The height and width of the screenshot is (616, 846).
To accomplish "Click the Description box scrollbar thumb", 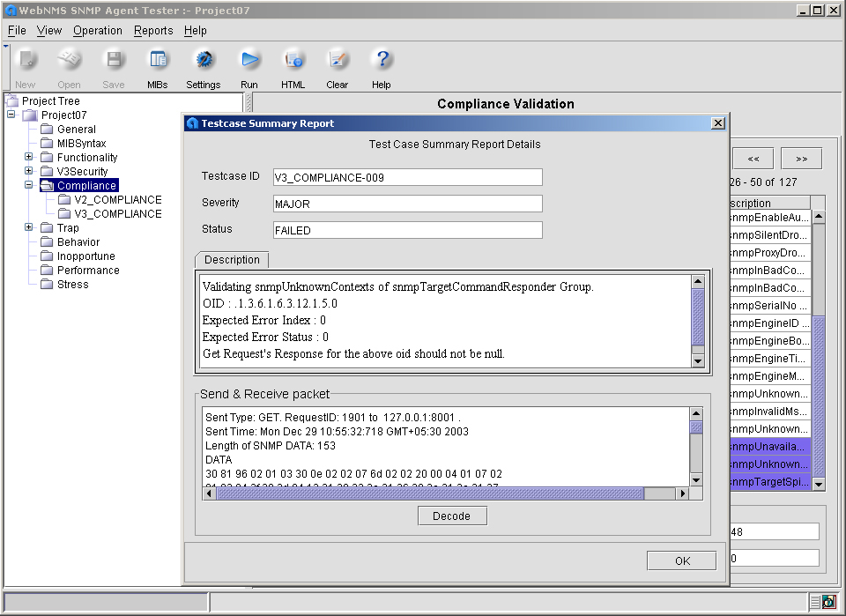I will click(x=698, y=316).
